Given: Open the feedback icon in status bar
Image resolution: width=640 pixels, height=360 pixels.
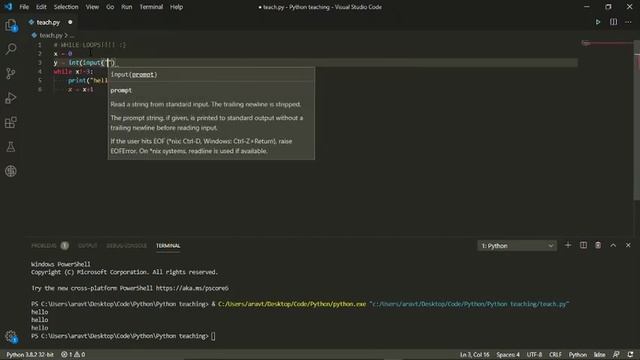Looking at the screenshot, I should (616, 354).
